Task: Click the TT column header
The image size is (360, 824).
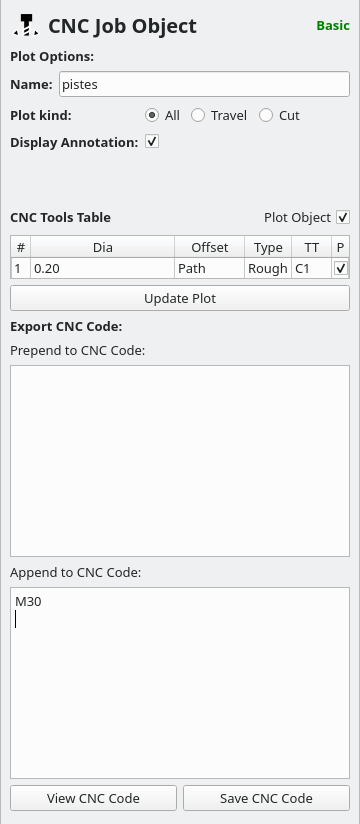Action: click(312, 247)
